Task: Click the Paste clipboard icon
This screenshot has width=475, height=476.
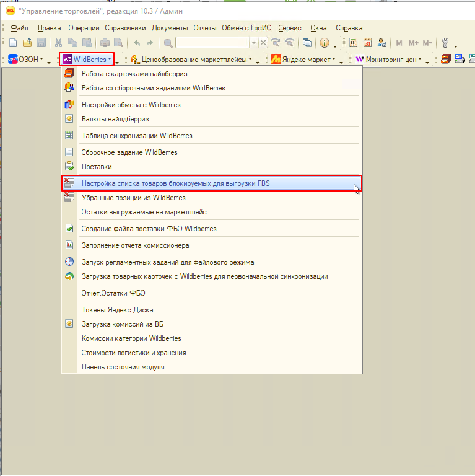Action: coord(87,43)
